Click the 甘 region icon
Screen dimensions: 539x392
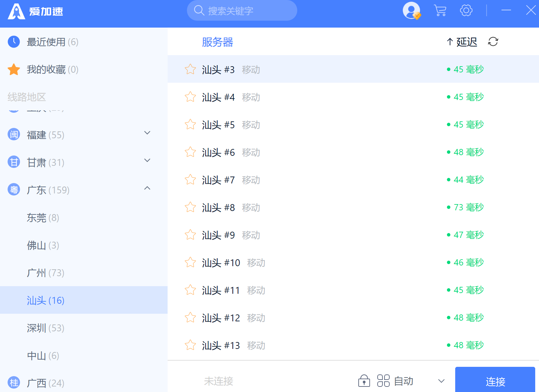[x=14, y=162]
